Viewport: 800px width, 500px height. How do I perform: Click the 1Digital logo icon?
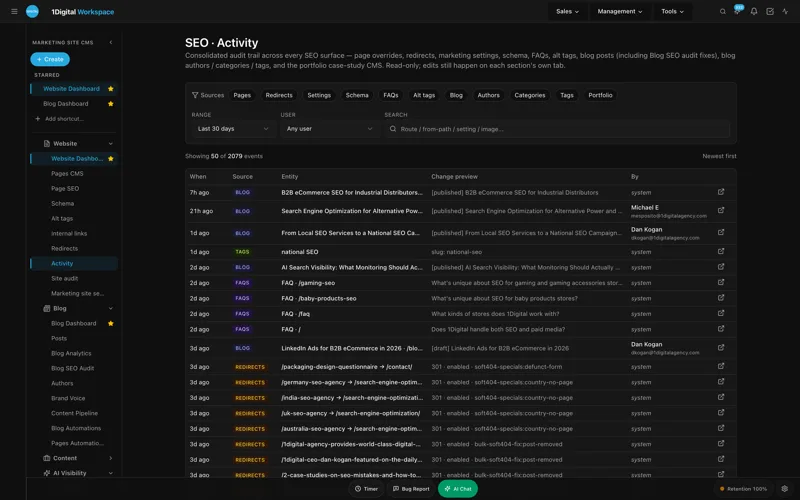click(32, 11)
